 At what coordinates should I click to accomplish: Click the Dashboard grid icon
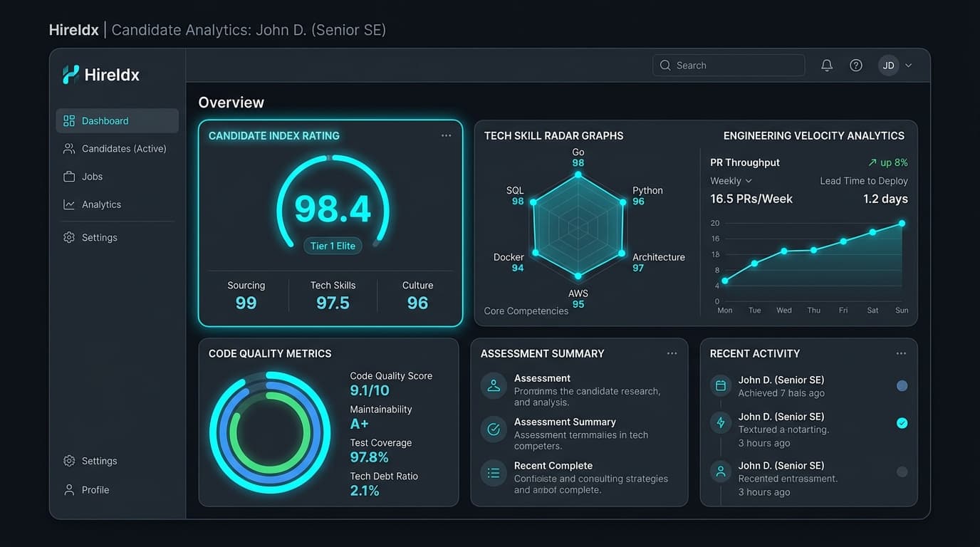tap(69, 120)
